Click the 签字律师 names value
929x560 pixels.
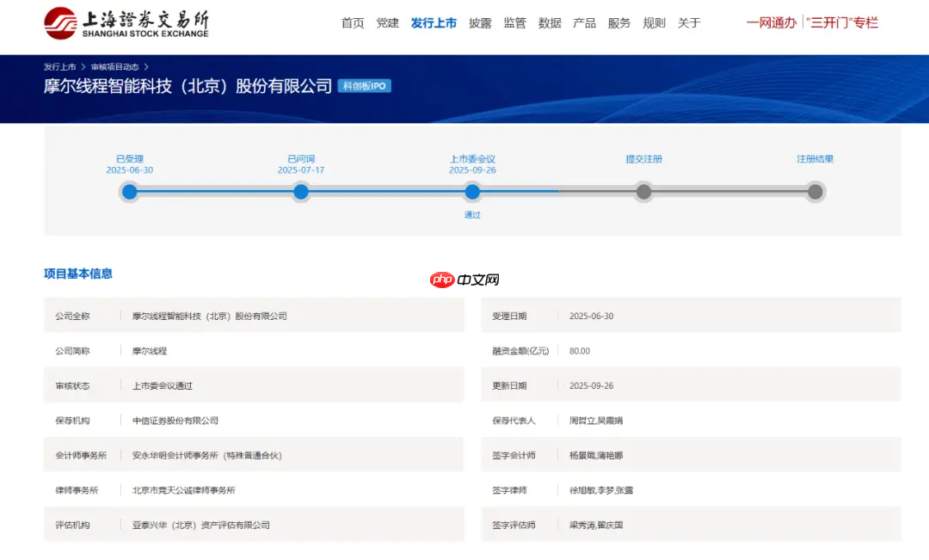(601, 490)
